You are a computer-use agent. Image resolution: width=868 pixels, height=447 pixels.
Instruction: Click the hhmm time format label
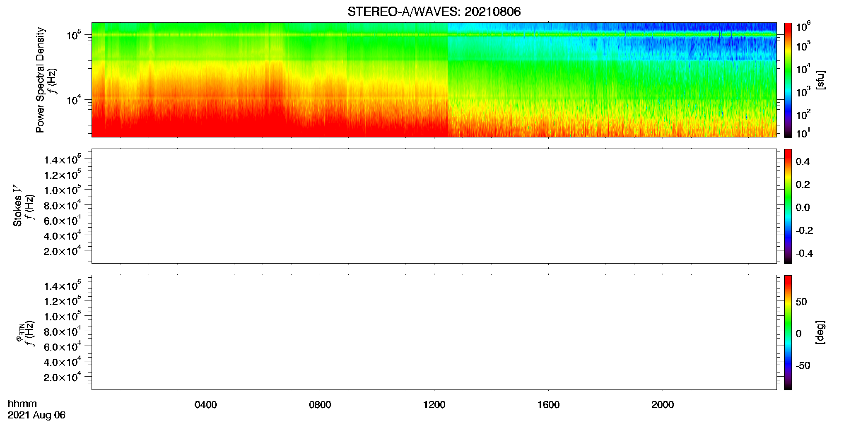[22, 404]
